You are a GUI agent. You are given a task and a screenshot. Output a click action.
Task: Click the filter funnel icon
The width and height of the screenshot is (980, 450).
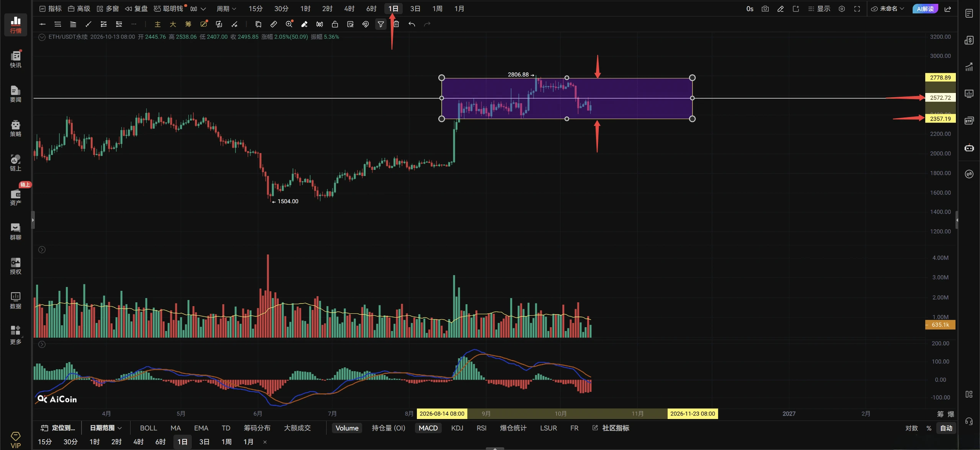[381, 24]
